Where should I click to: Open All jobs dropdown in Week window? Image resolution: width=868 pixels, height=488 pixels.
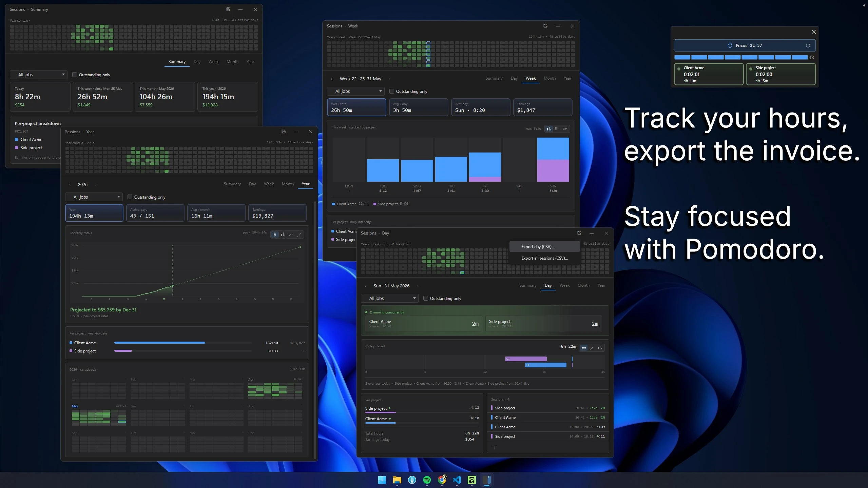tap(355, 91)
